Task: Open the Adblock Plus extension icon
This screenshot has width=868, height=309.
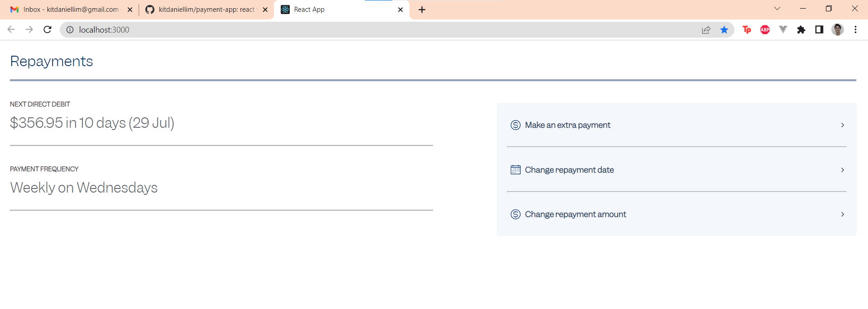Action: 765,29
